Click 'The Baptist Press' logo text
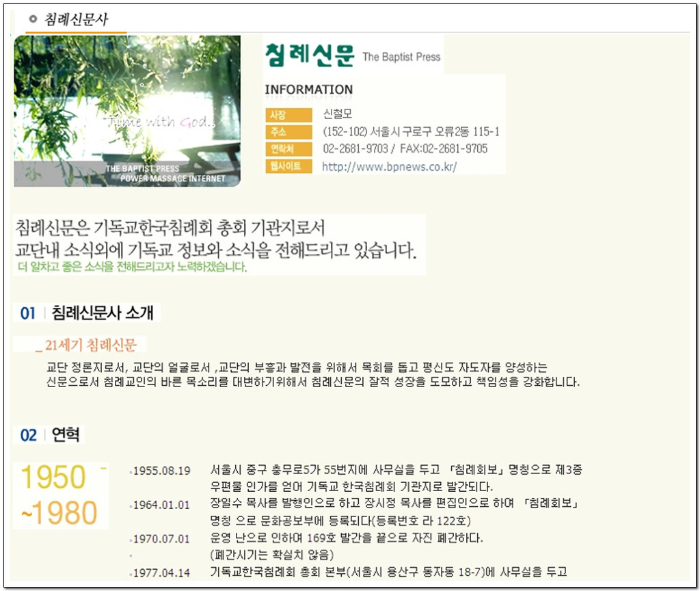700x591 pixels. coord(401,57)
